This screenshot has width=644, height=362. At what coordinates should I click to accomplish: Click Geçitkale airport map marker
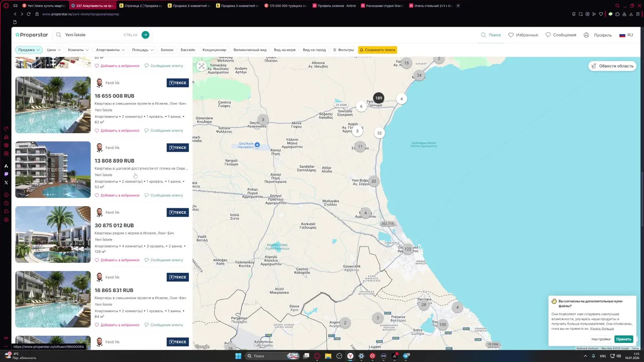(x=257, y=145)
